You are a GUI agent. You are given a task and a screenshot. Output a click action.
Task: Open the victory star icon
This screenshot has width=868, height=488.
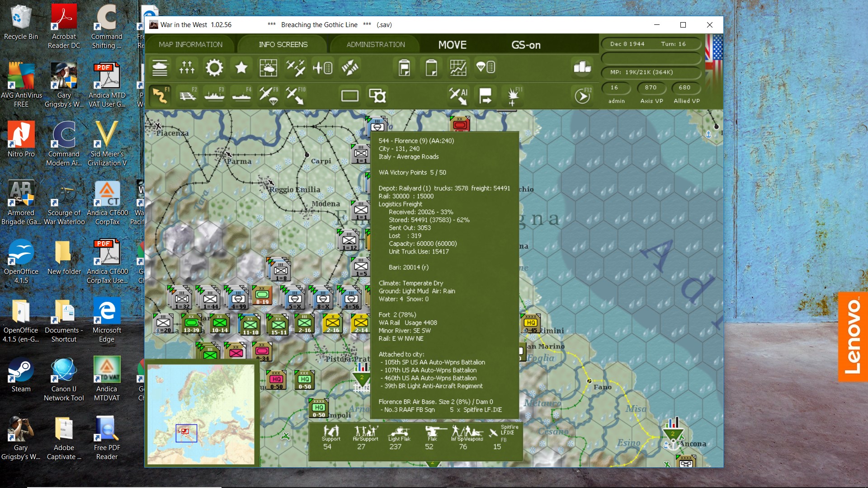click(x=241, y=68)
